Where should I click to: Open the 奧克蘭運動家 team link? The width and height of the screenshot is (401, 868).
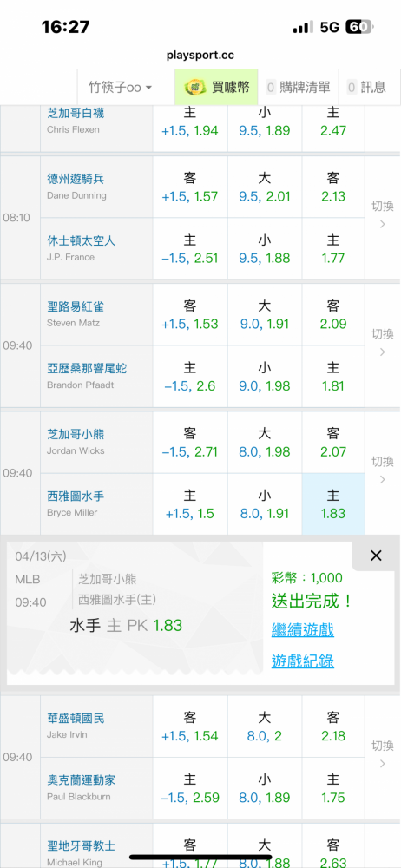82,780
